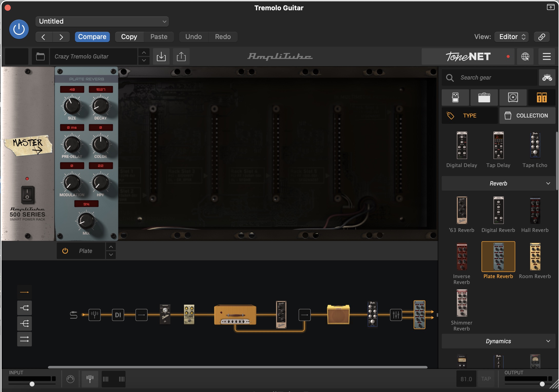This screenshot has width=559, height=392.
Task: Select the stomp pedal gear category
Action: 455,97
